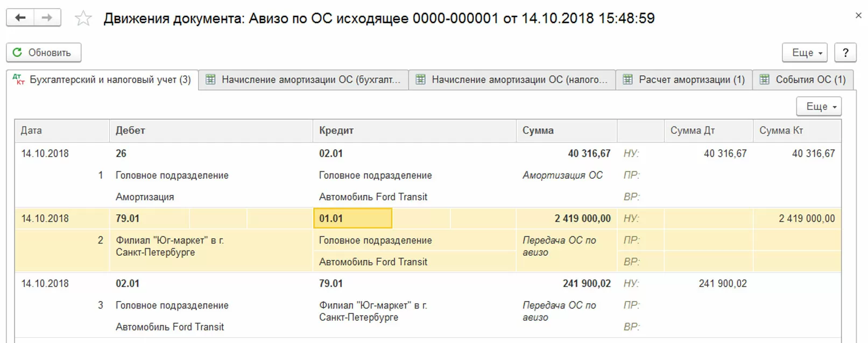Click the forward navigation arrow
The height and width of the screenshot is (343, 868).
point(47,18)
